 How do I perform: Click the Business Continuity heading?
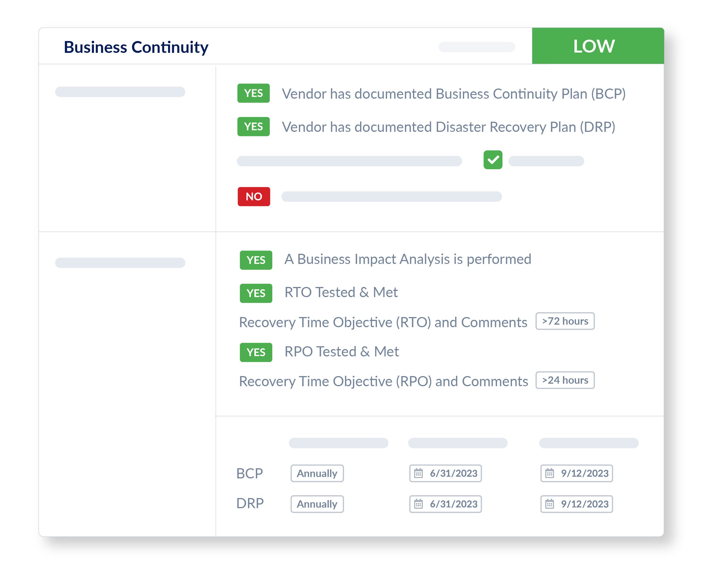tap(136, 47)
